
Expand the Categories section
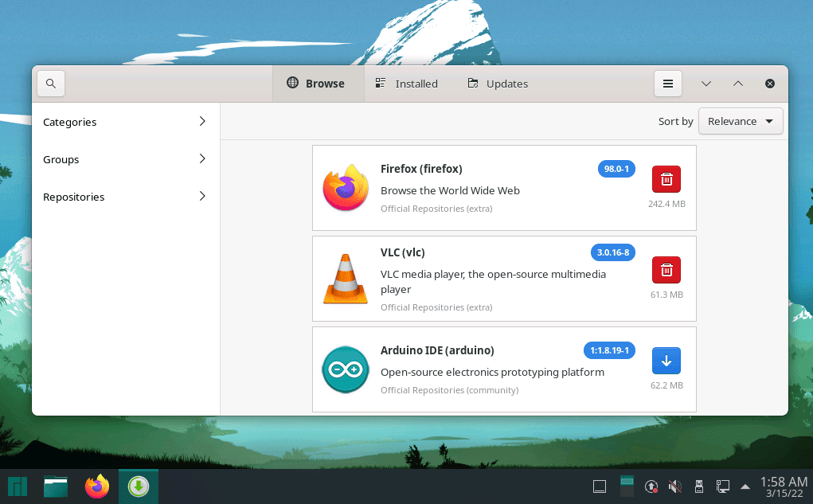[x=126, y=122]
